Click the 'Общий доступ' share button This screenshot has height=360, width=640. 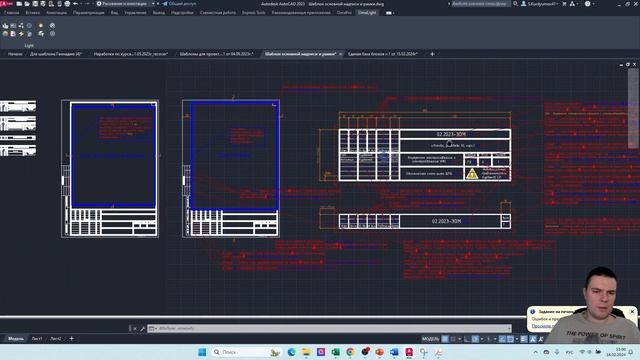click(180, 4)
